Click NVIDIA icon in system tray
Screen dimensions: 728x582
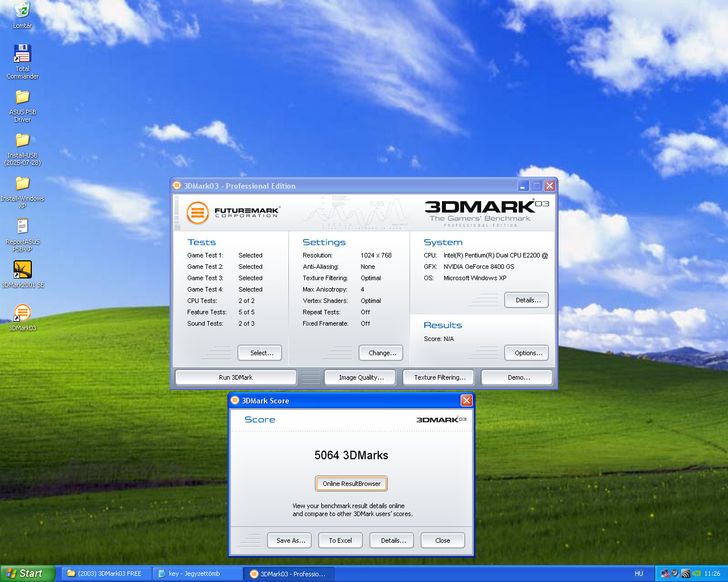coord(696,573)
